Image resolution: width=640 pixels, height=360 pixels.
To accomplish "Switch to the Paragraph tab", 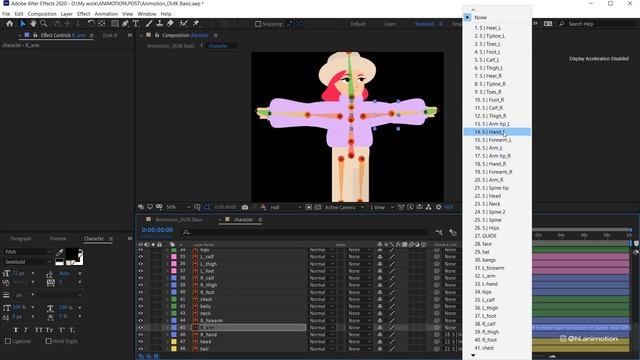I will (21, 238).
